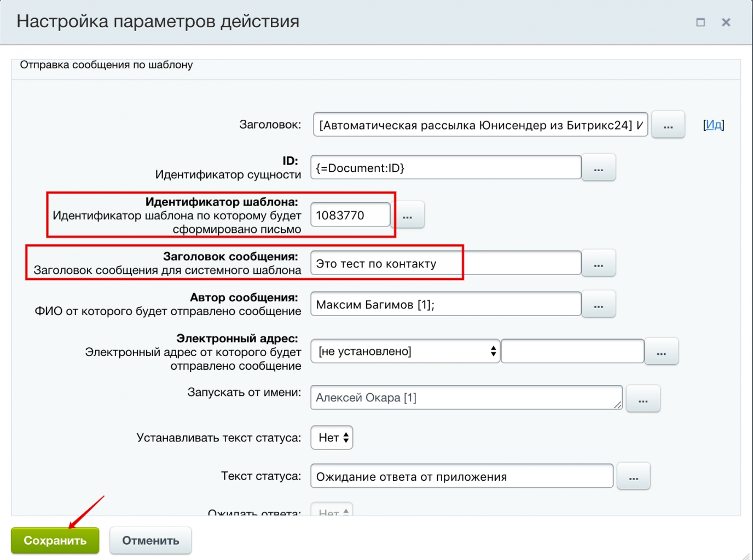Open selector for Текст статуса field
This screenshot has height=560, width=753.
click(633, 476)
